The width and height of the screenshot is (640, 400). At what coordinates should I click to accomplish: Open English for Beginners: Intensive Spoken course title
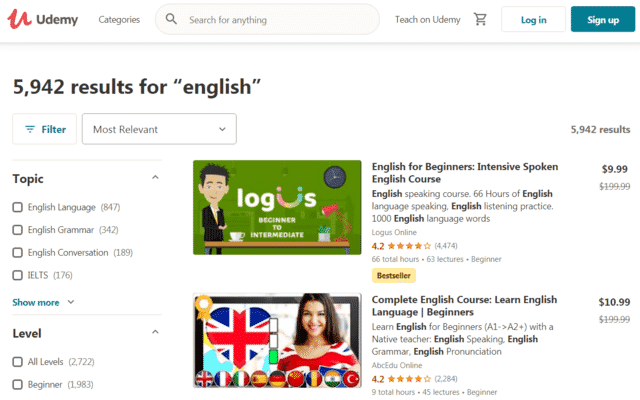pyautogui.click(x=465, y=173)
